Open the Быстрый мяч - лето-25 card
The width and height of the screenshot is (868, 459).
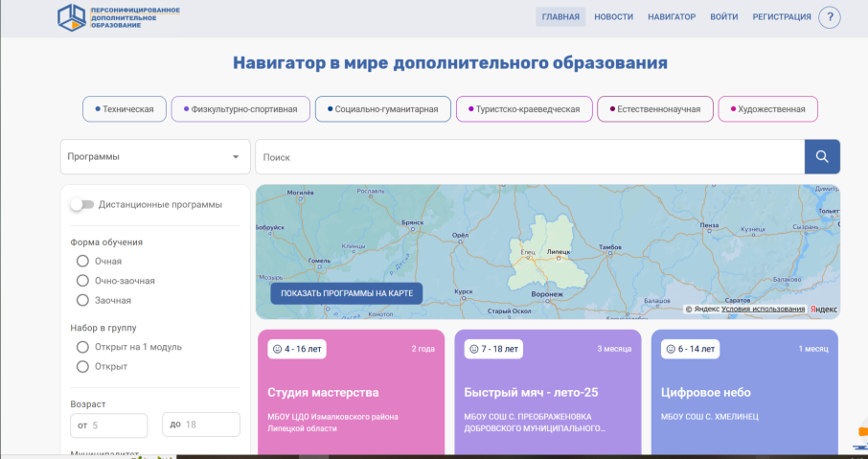coord(548,392)
